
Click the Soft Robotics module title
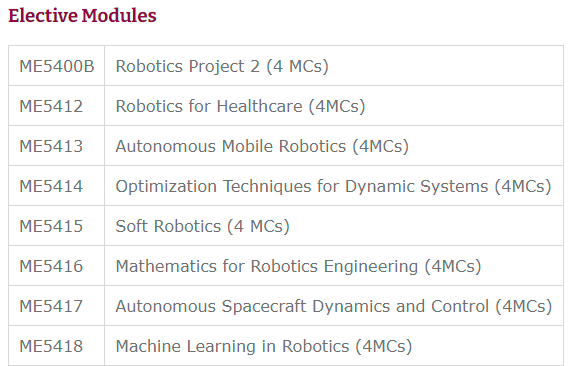[168, 227]
